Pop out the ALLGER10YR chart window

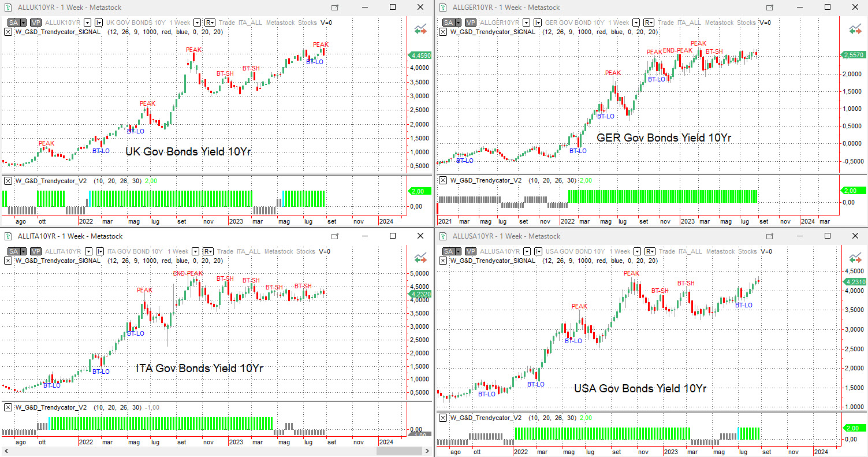coord(770,8)
